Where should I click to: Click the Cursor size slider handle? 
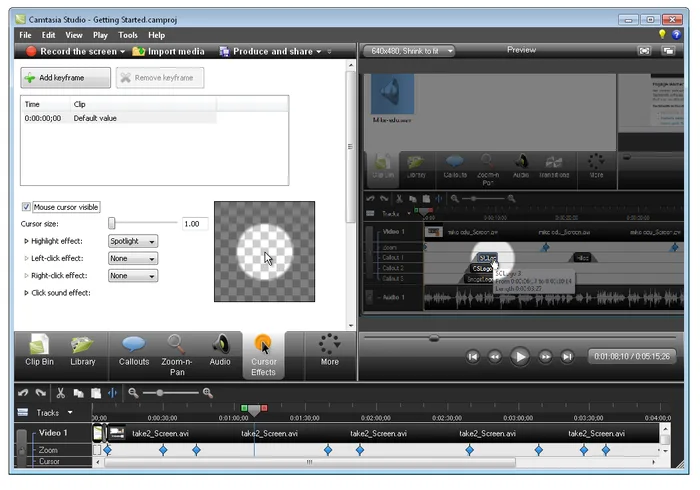coord(112,223)
